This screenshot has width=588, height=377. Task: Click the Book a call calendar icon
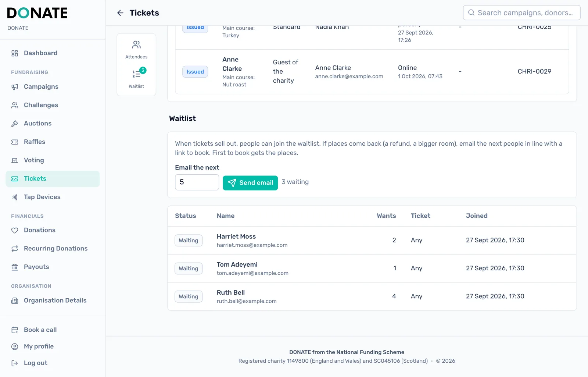15,330
